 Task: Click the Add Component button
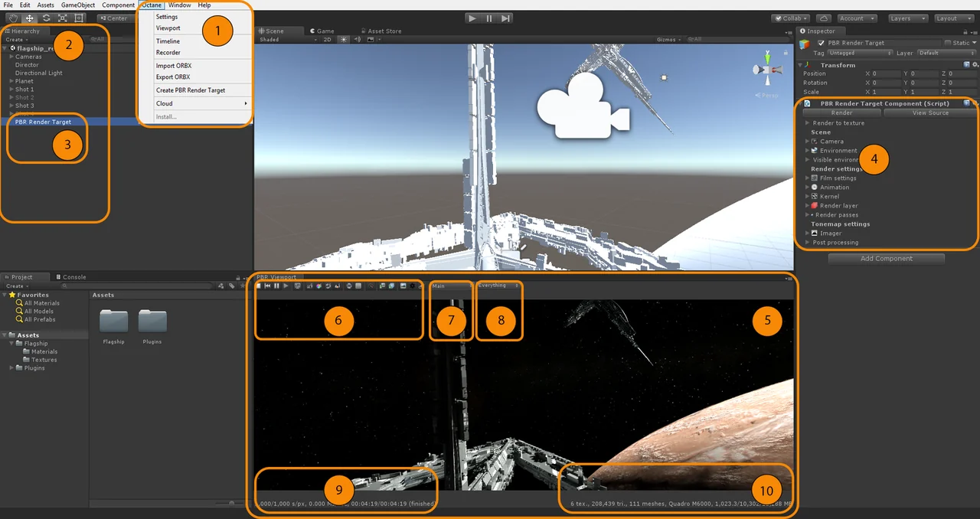[887, 259]
